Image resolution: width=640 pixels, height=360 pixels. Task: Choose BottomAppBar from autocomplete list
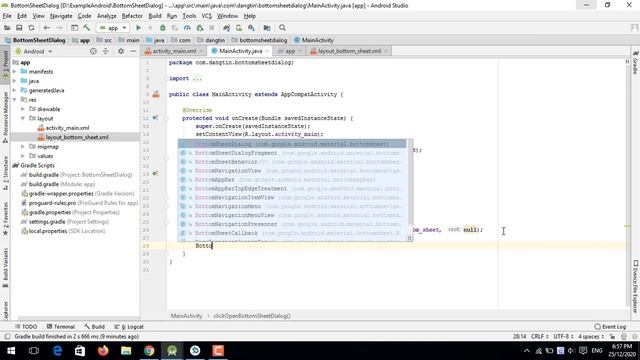[292, 180]
